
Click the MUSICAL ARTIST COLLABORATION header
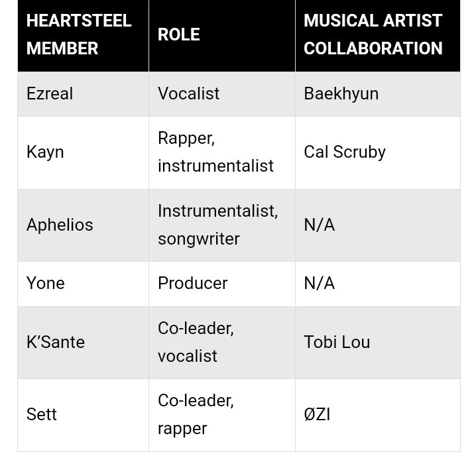pyautogui.click(x=373, y=34)
